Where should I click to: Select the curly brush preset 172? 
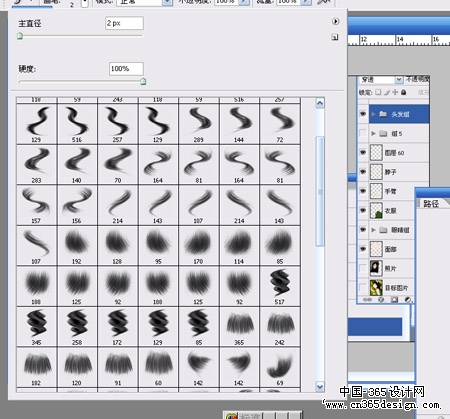[x=118, y=327]
